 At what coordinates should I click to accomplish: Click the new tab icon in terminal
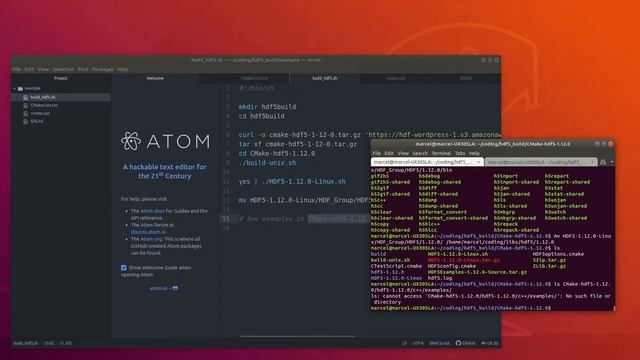[603, 162]
